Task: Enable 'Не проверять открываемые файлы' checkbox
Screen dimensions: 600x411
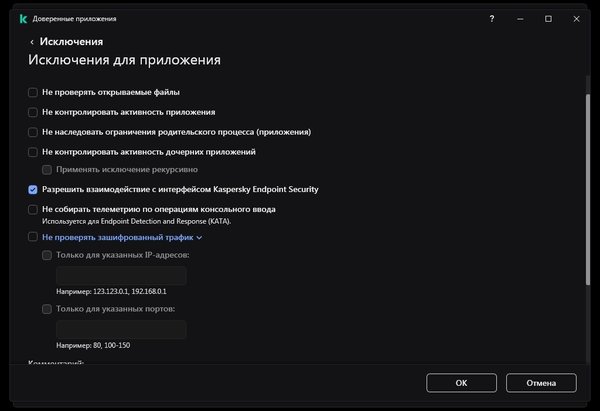Action: [33, 92]
